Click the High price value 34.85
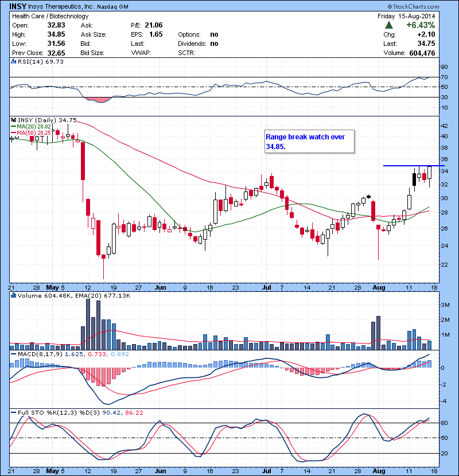The image size is (459, 476). [x=56, y=34]
